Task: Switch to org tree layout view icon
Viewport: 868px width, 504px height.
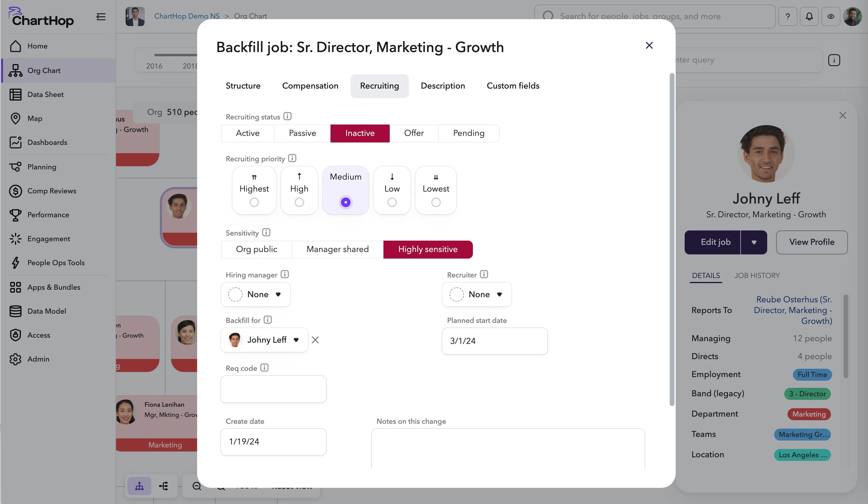Action: (139, 486)
